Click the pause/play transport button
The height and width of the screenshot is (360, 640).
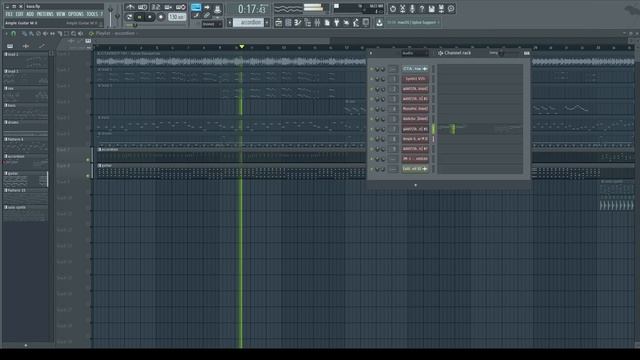tap(140, 17)
